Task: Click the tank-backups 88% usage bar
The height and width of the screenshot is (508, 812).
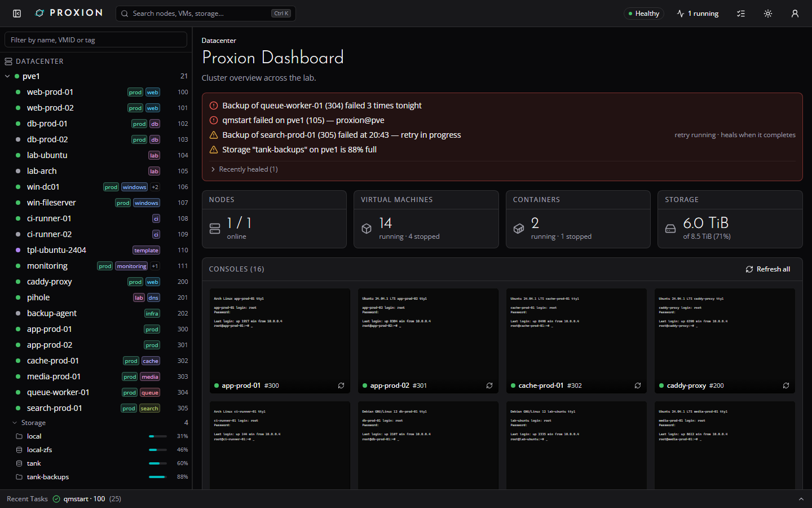Action: [158, 477]
